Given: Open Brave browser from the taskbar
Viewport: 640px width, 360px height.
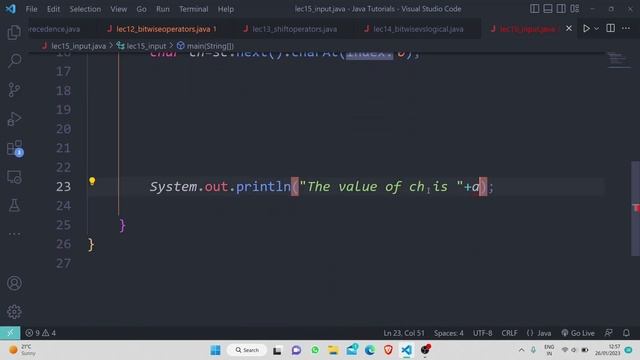Looking at the screenshot, I should (x=388, y=350).
